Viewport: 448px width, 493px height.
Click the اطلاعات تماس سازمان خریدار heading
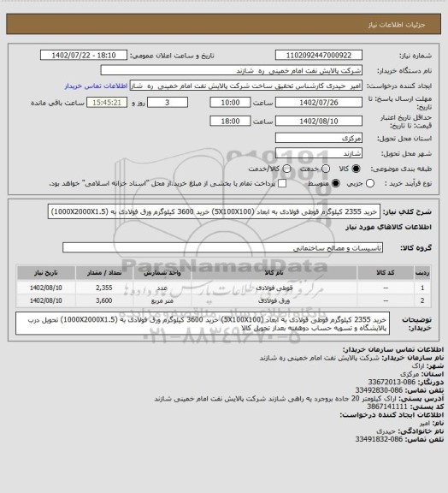[392, 349]
